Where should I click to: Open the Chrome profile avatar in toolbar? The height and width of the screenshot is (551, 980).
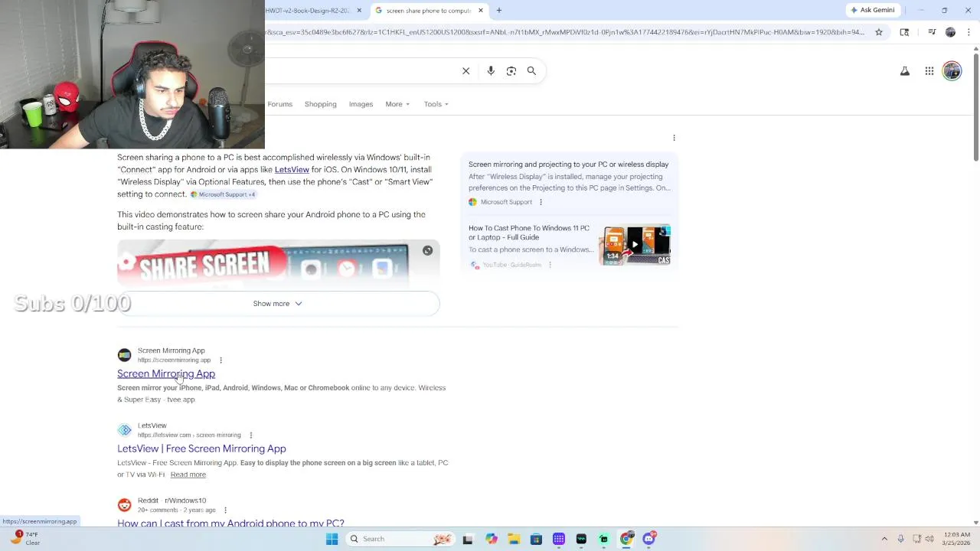click(x=950, y=32)
